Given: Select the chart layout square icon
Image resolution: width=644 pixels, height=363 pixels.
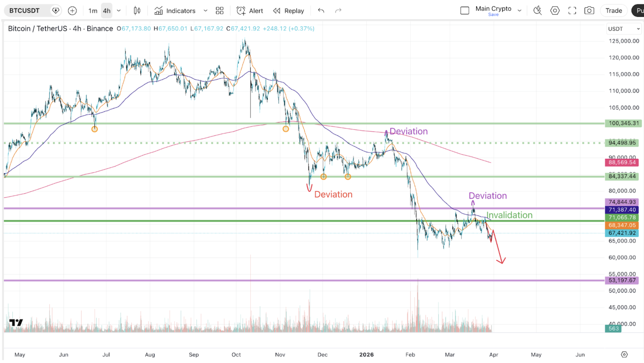Looking at the screenshot, I should [x=465, y=11].
